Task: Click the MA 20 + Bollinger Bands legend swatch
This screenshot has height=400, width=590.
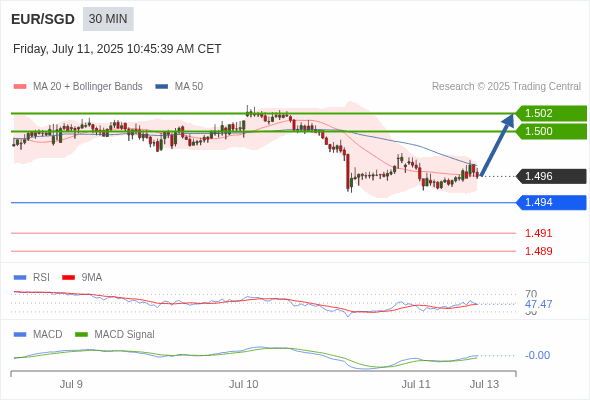Action: coord(20,87)
